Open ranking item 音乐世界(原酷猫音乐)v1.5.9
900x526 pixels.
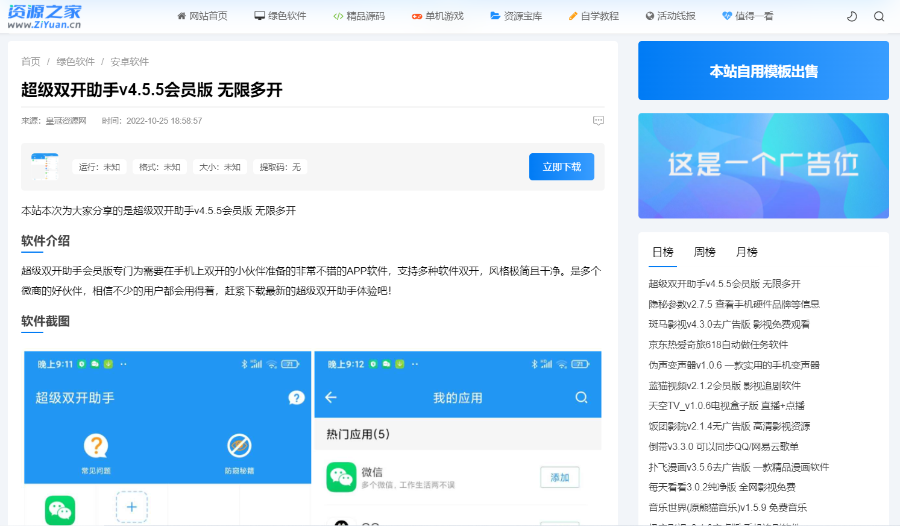[x=728, y=508]
